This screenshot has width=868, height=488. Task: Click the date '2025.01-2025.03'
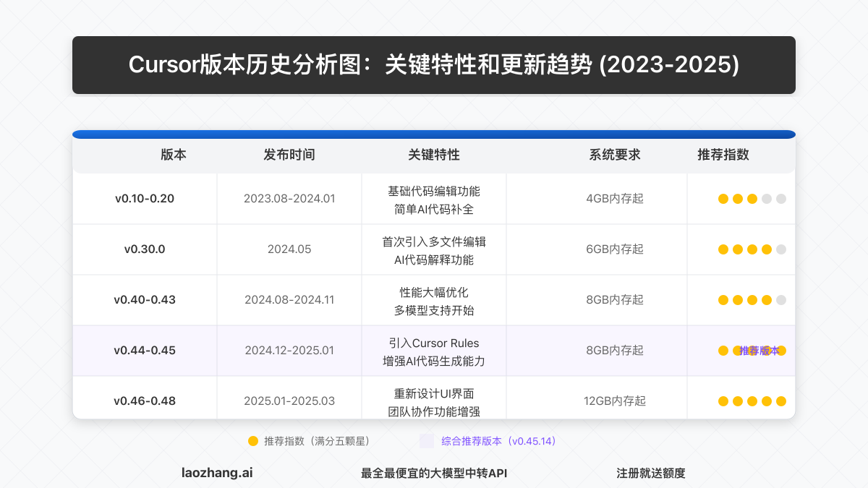289,401
